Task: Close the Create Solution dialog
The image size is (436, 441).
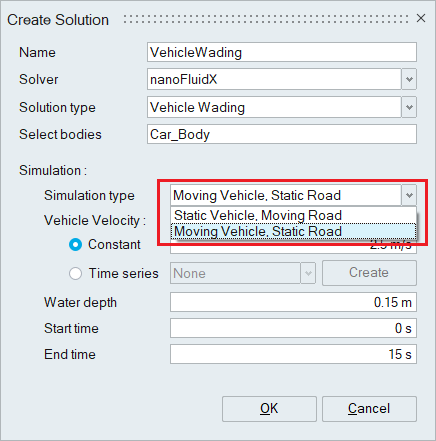Action: pos(421,18)
